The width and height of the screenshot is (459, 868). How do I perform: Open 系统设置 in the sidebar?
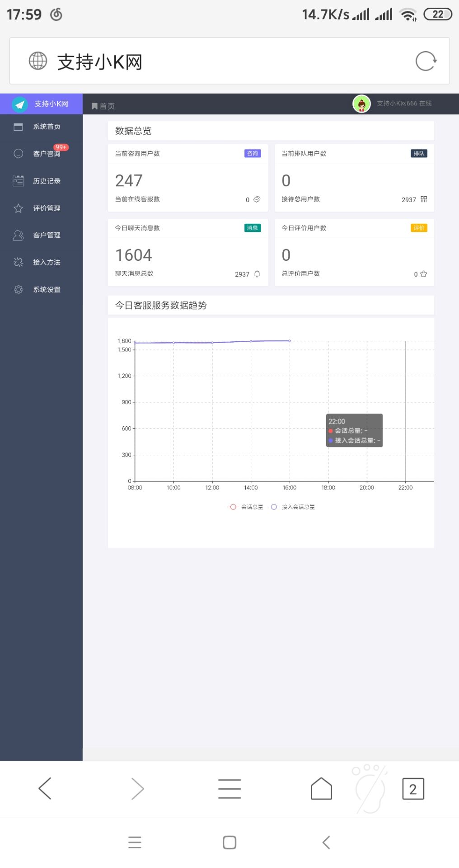41,289
